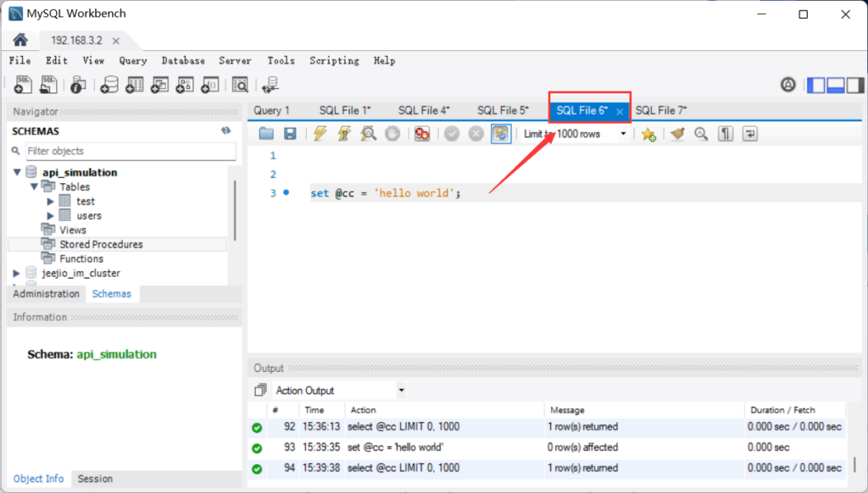
Task: Open the Action Output dropdown
Action: coord(401,391)
